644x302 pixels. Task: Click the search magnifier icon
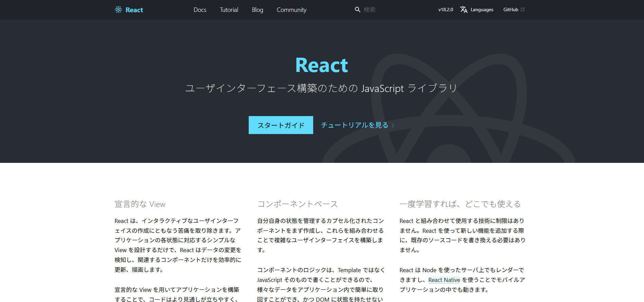(x=357, y=10)
